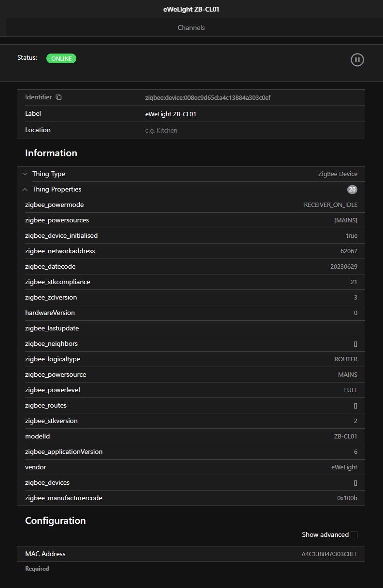Image resolution: width=383 pixels, height=588 pixels.
Task: Select the zigbee_powerlevel label
Action: (x=52, y=390)
